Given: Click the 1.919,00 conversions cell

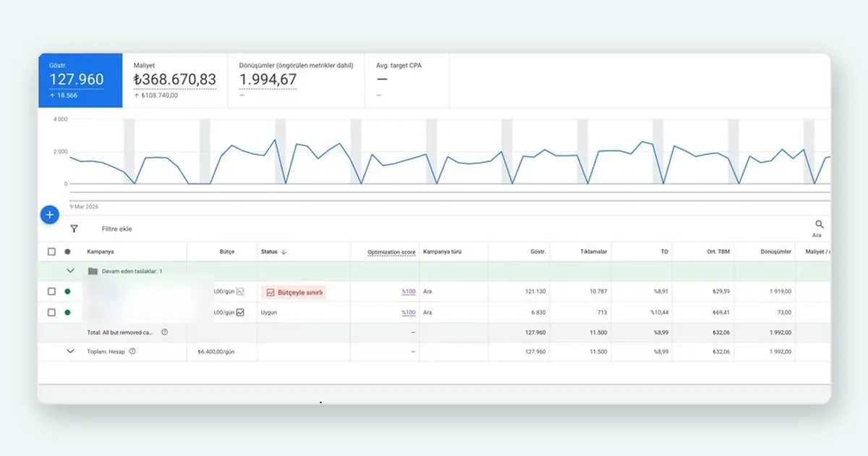Looking at the screenshot, I should pyautogui.click(x=780, y=292).
